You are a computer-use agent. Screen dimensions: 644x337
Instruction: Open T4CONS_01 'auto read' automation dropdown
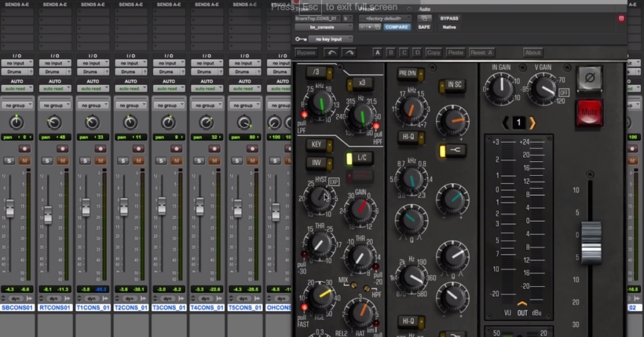207,89
